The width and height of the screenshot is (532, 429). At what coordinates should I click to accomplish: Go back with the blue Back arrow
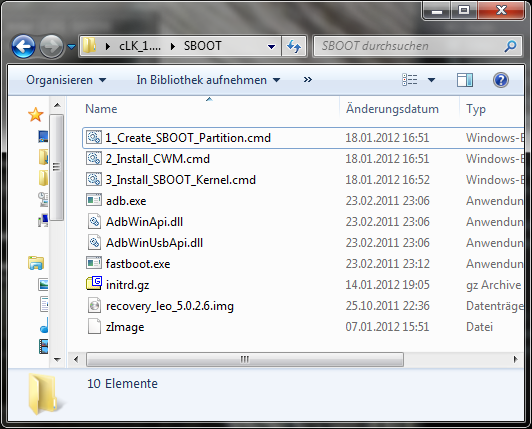click(x=23, y=46)
